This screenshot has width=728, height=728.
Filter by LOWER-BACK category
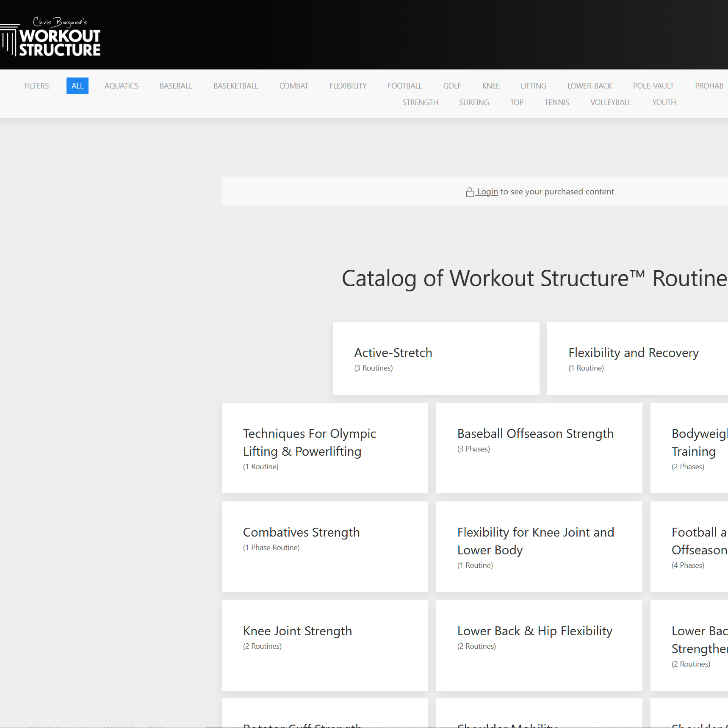click(590, 86)
